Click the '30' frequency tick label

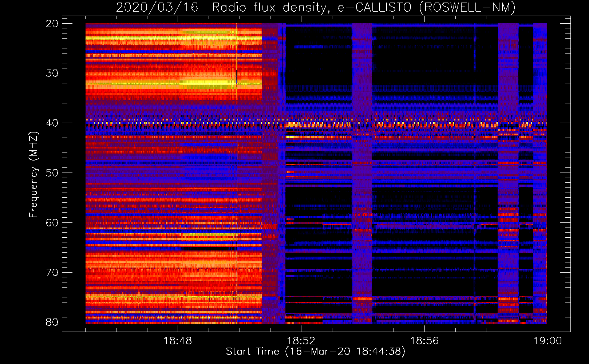(52, 73)
